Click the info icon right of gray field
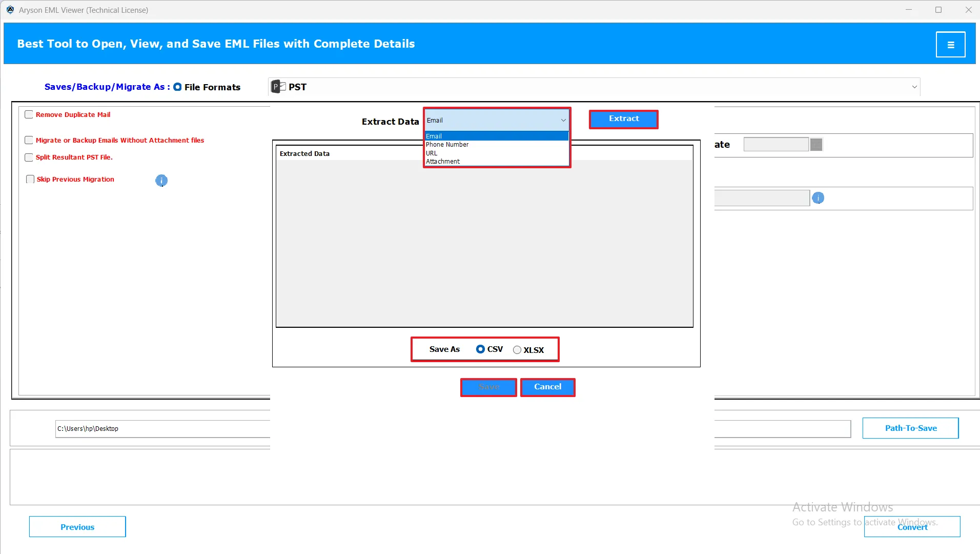 coord(819,198)
